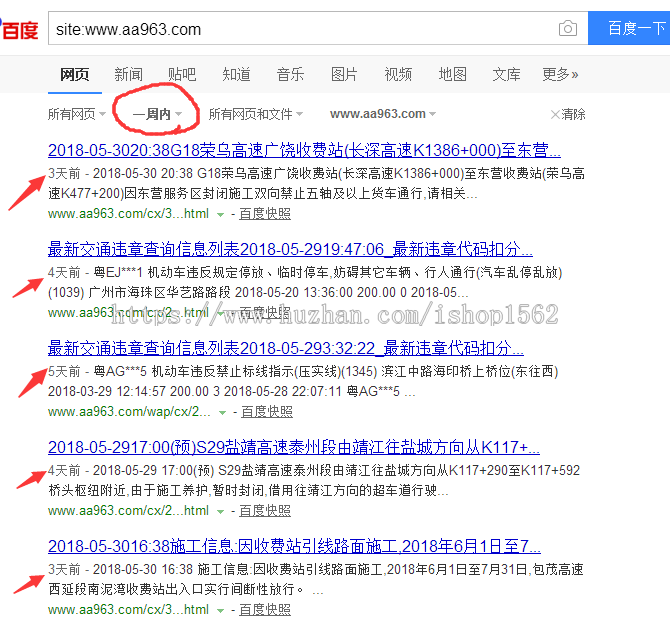Click snippet text starting 粤EJ***1 机动车违反规定停放
670x625 pixels.
(x=305, y=282)
